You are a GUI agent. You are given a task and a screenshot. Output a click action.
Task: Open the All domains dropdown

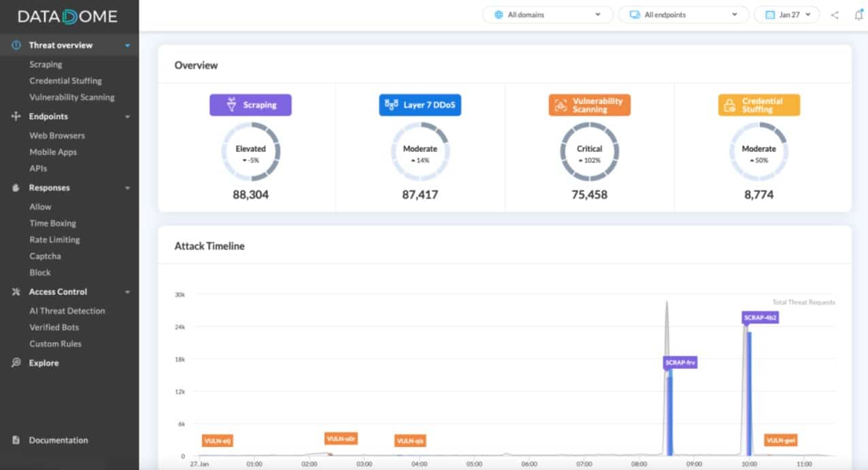pyautogui.click(x=548, y=14)
